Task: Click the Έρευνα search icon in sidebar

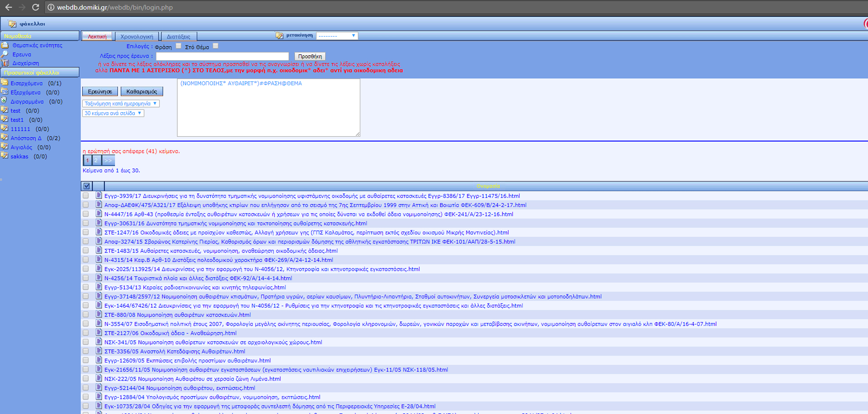Action: coord(5,54)
